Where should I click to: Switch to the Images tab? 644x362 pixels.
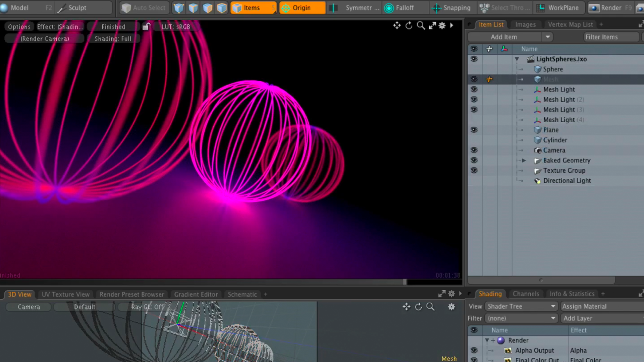[525, 24]
